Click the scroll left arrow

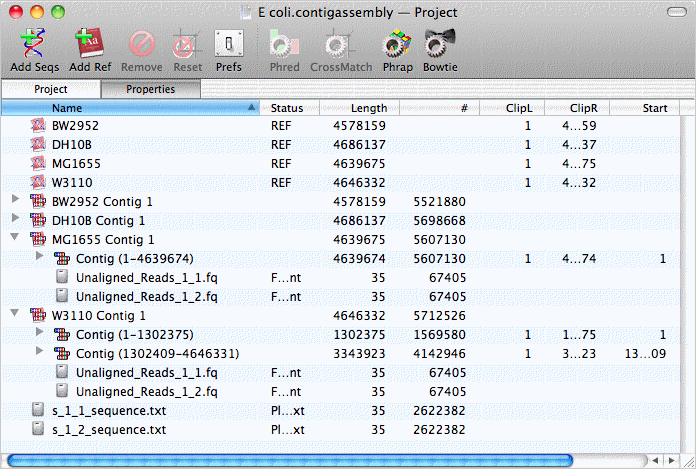tap(655, 461)
